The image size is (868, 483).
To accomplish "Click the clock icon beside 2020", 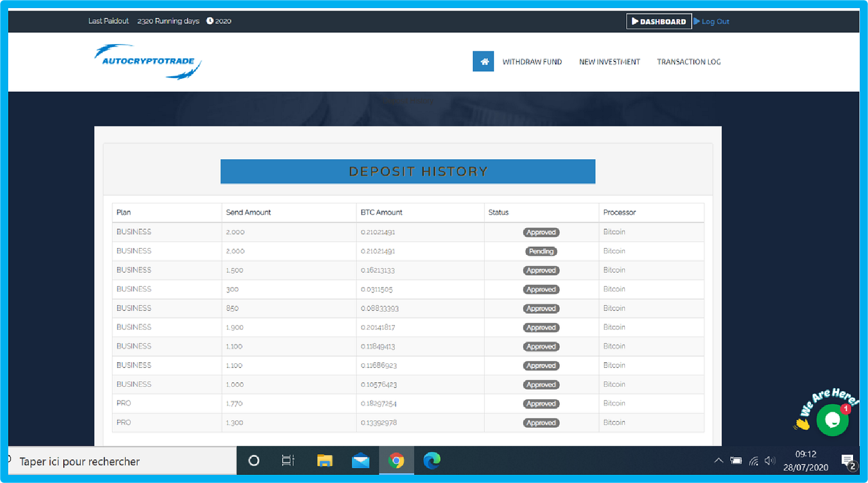I will click(x=210, y=21).
